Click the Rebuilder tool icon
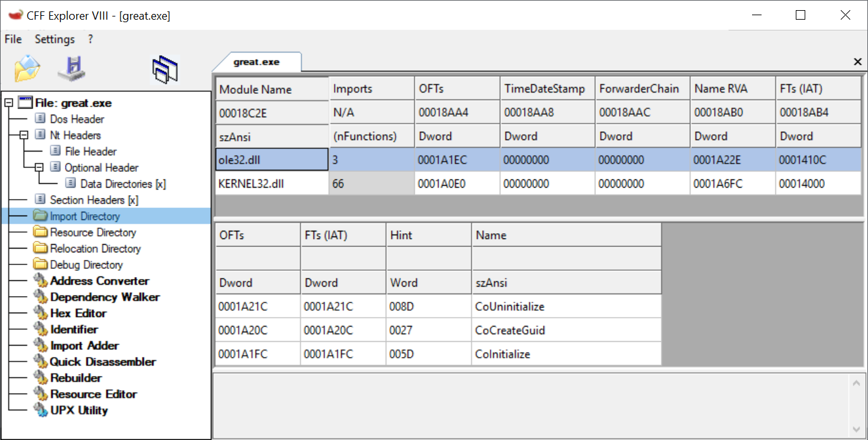This screenshot has width=868, height=440. tap(41, 378)
